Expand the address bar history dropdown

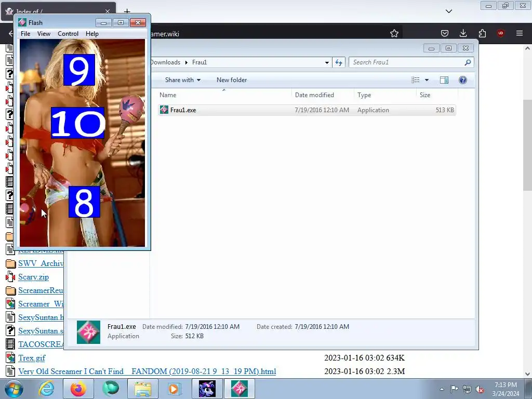click(327, 62)
